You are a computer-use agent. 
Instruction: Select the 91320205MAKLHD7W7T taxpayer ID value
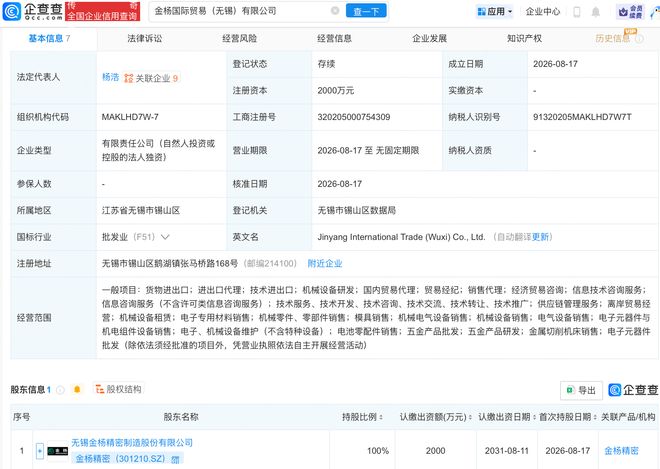(582, 117)
